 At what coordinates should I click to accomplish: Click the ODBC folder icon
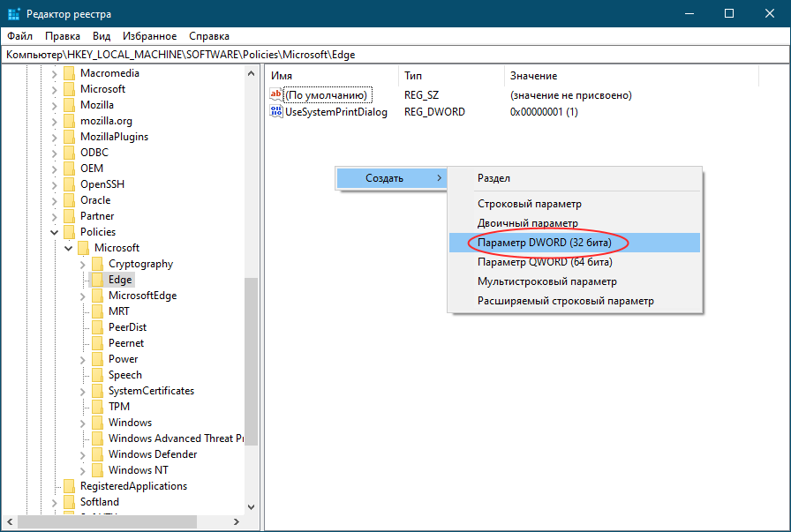tap(70, 153)
